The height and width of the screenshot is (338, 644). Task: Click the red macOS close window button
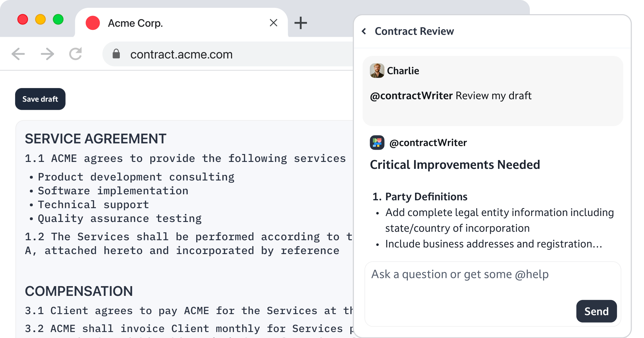point(23,19)
